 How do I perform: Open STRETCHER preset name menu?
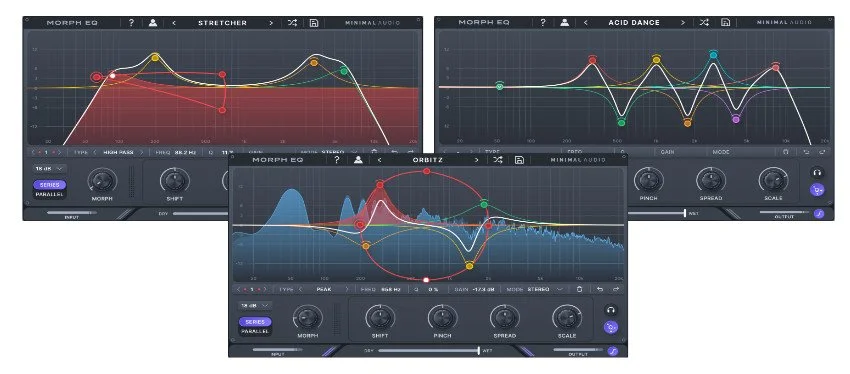pos(222,23)
